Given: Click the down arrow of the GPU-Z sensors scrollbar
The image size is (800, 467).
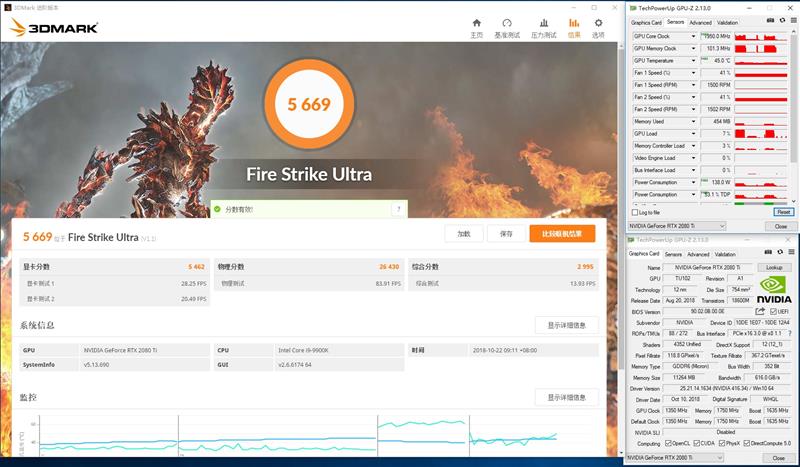Looking at the screenshot, I should pos(793,202).
